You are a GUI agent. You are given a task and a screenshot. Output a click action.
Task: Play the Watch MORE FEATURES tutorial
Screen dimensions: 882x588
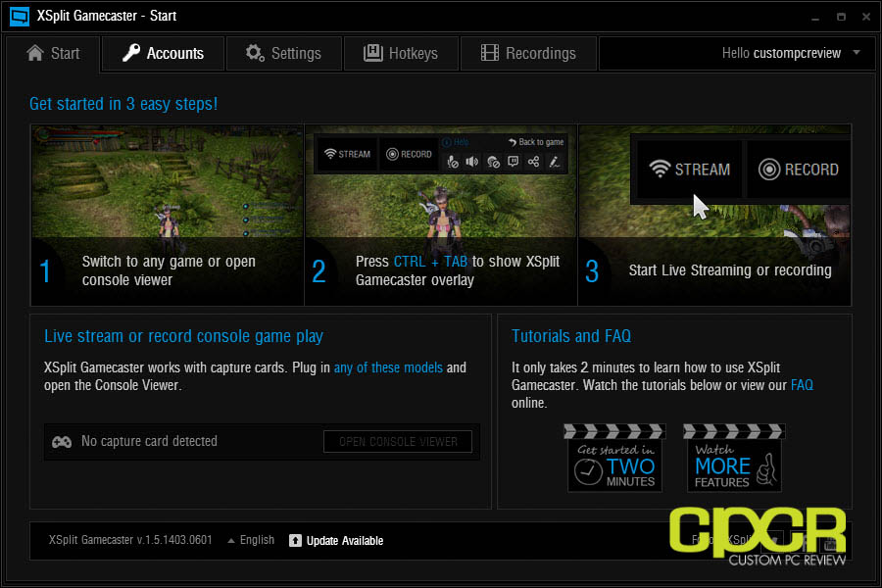[x=734, y=458]
